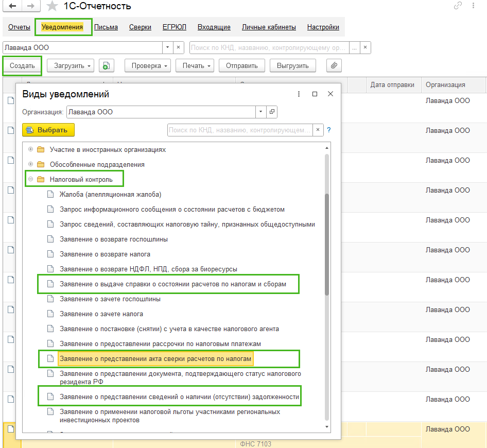Click the dialog search field by KND

(x=240, y=130)
